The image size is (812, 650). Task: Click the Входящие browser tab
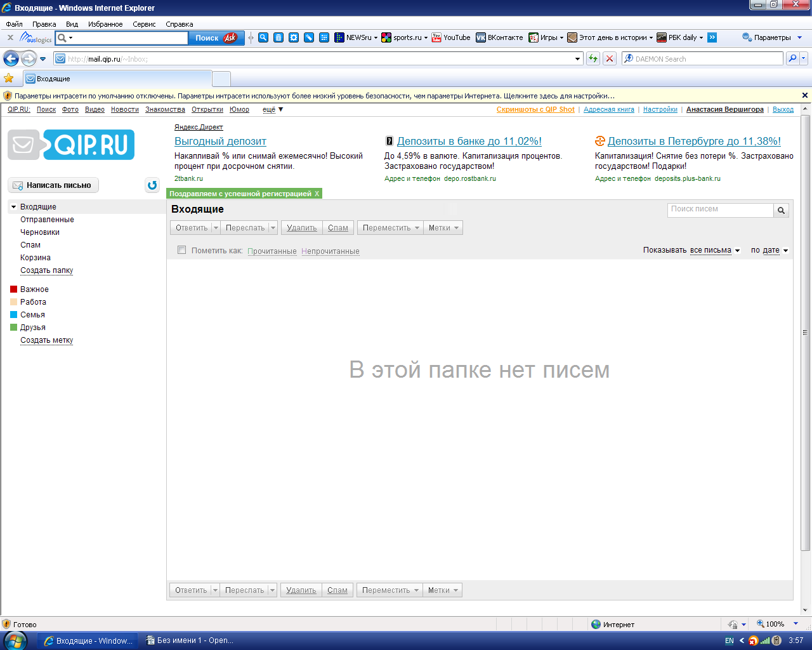(x=117, y=79)
